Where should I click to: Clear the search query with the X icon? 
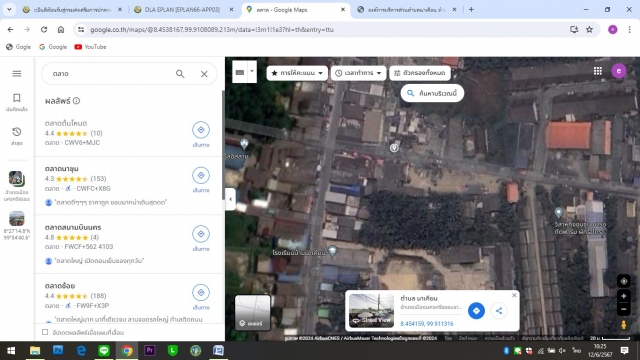[x=204, y=74]
